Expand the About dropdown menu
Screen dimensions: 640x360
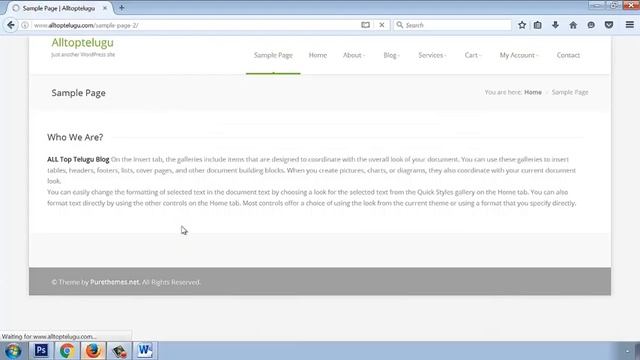353,55
